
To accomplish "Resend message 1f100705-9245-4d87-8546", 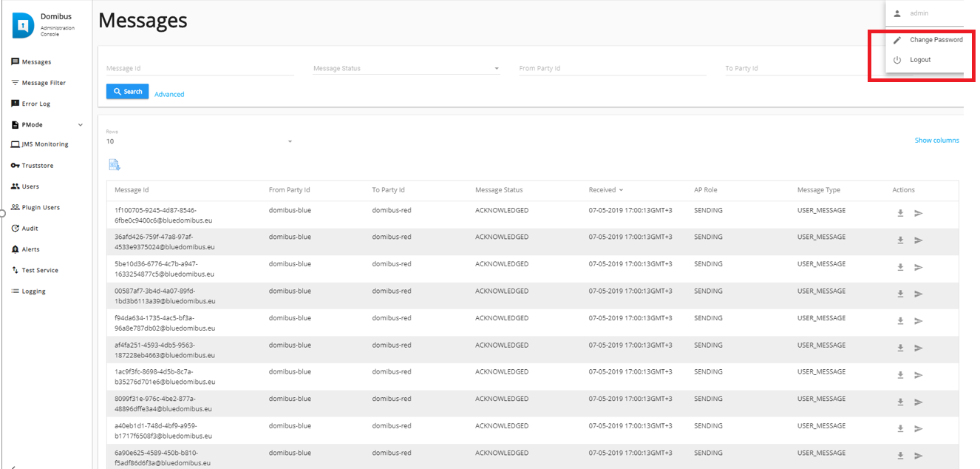I will click(918, 213).
